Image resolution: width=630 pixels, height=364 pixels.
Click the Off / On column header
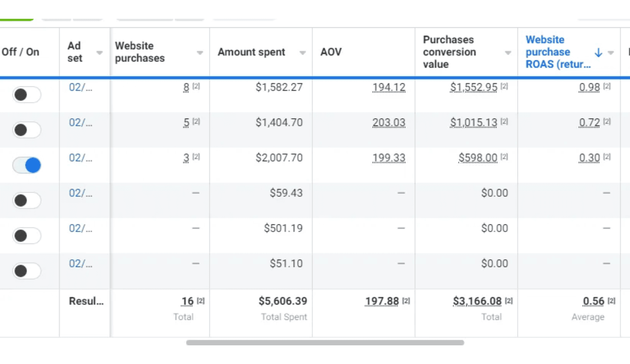tap(21, 52)
